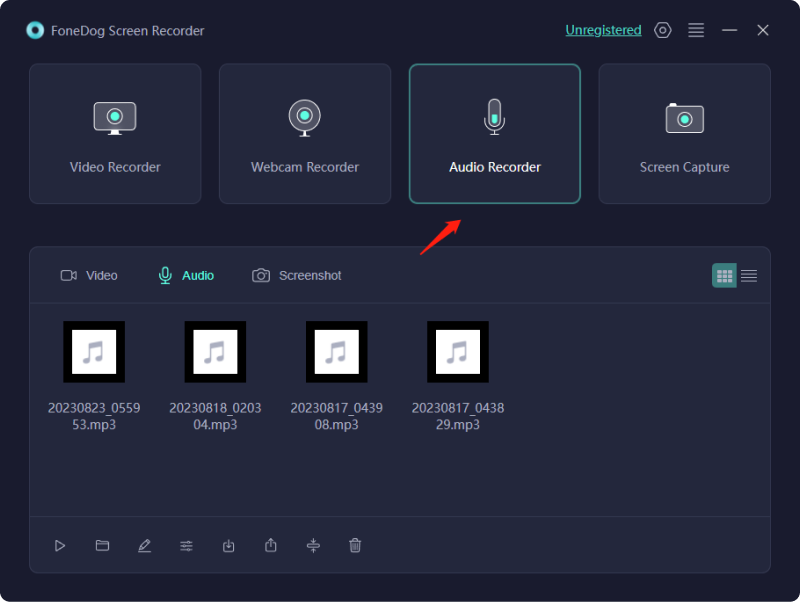Image resolution: width=800 pixels, height=602 pixels.
Task: Delete the selected recording with the trash icon
Action: click(x=355, y=546)
